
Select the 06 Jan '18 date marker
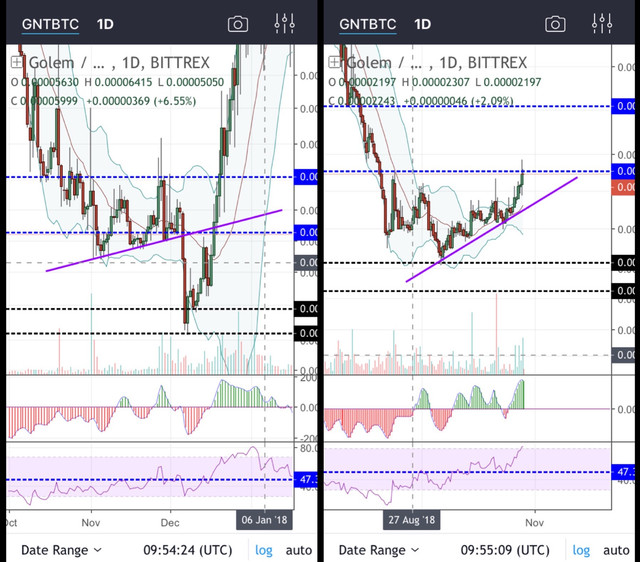point(264,520)
